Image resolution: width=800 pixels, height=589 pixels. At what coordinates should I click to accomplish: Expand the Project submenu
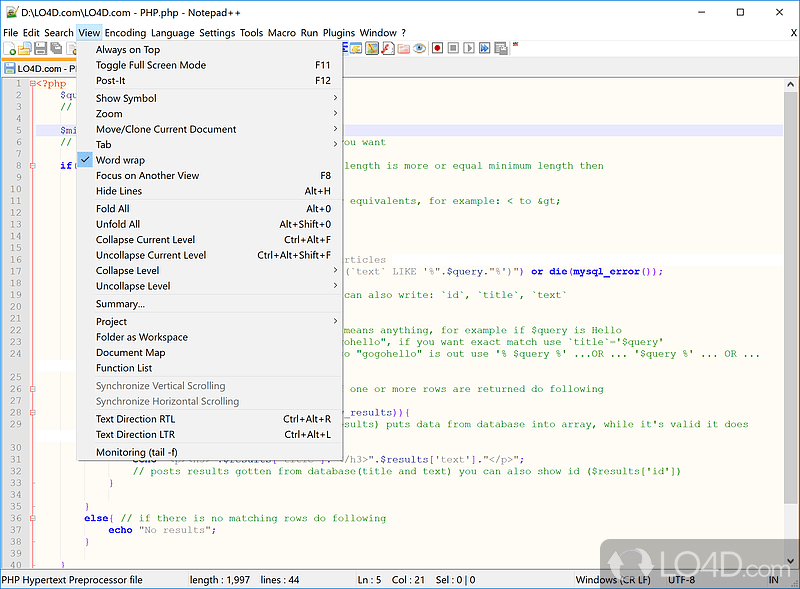[x=209, y=322]
